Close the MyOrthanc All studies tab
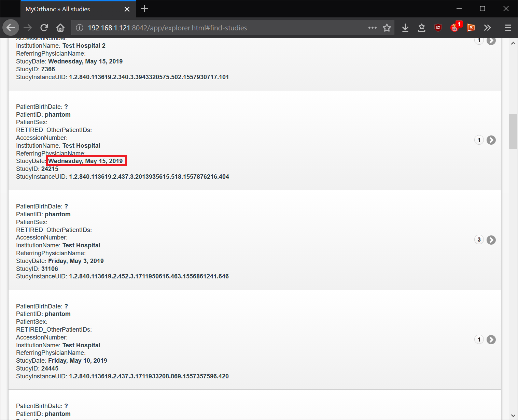The height and width of the screenshot is (420, 518). coord(127,9)
